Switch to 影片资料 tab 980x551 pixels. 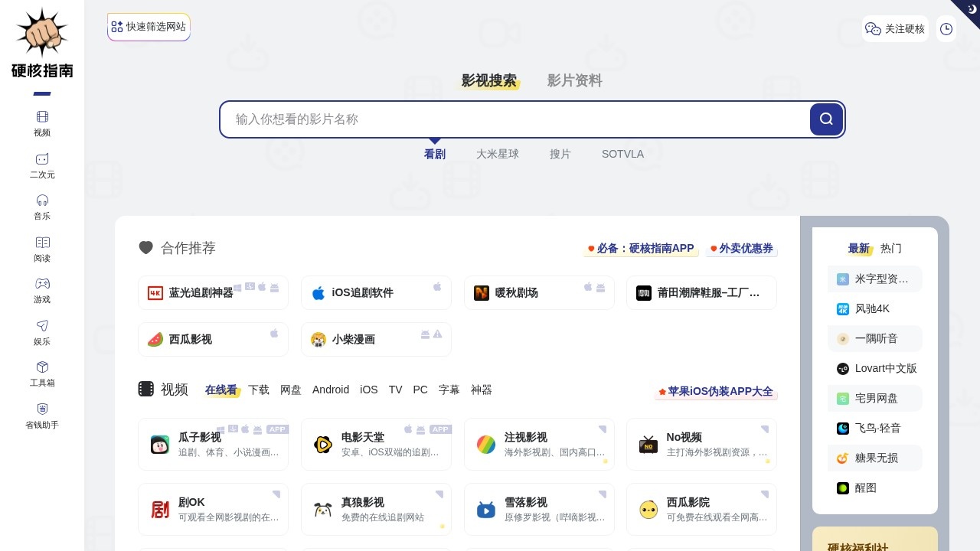pyautogui.click(x=574, y=81)
